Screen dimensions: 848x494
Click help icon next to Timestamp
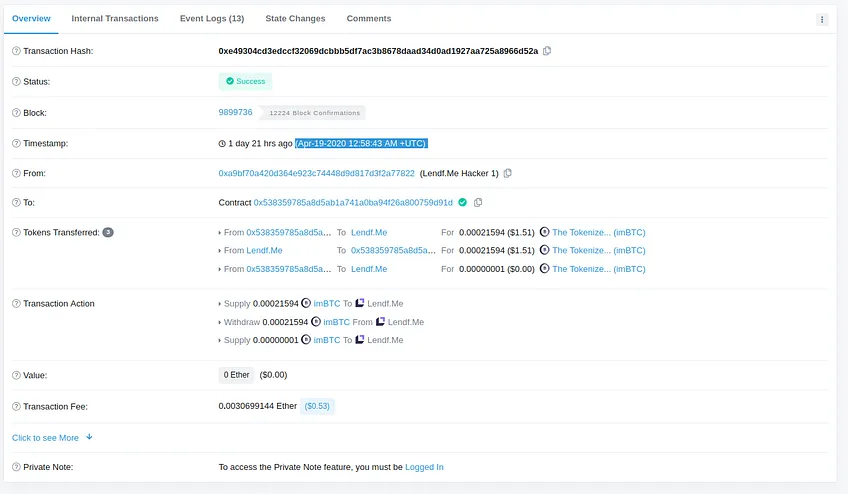16,143
